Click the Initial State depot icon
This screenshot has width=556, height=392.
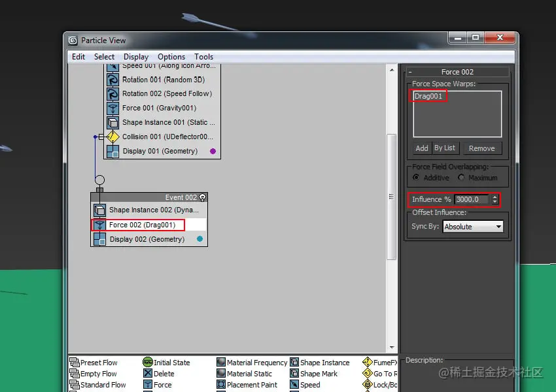pyautogui.click(x=148, y=362)
